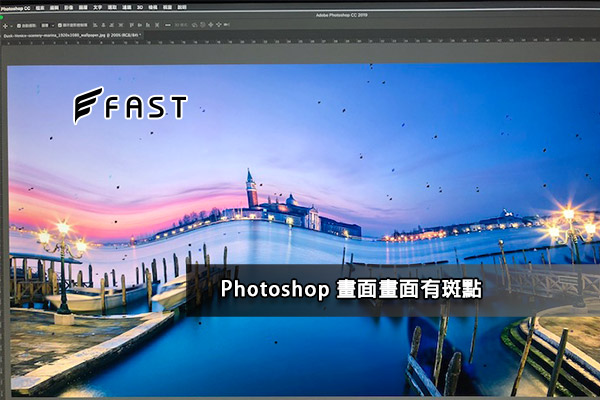Open the 編輯 (Edit) menu
The width and height of the screenshot is (600, 400).
pyautogui.click(x=54, y=8)
